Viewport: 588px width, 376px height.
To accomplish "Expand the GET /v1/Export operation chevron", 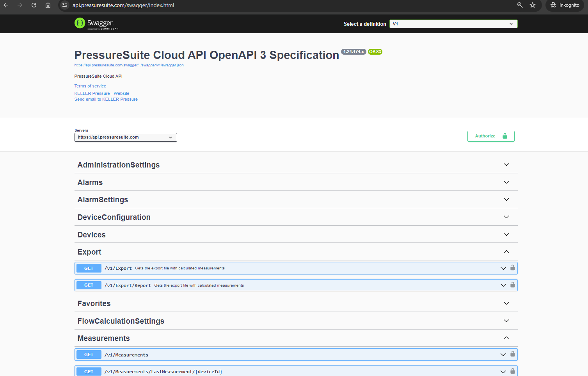I will [503, 268].
